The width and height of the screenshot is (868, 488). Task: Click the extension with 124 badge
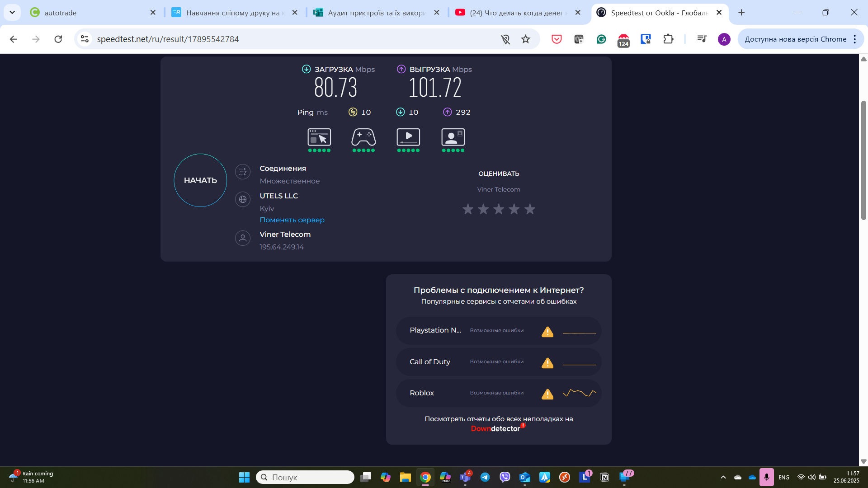(623, 40)
